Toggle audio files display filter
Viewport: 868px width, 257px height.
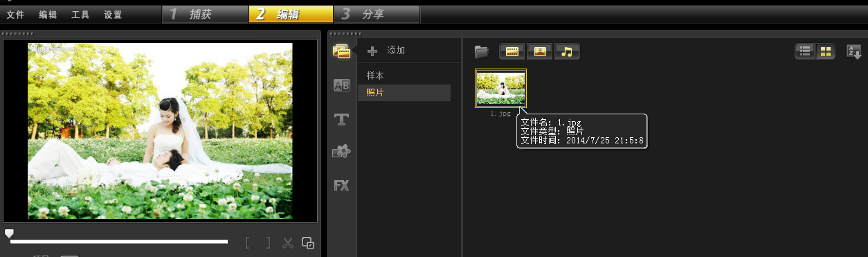pos(567,51)
